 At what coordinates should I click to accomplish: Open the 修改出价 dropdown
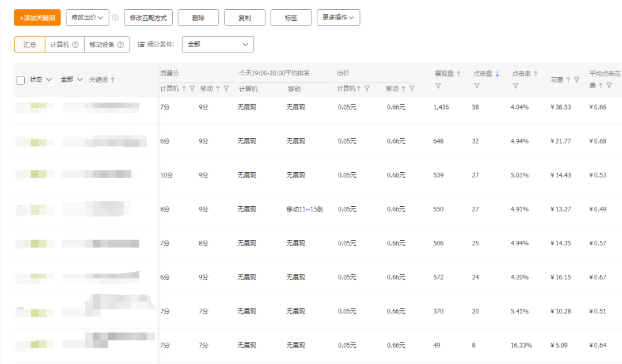click(x=88, y=18)
